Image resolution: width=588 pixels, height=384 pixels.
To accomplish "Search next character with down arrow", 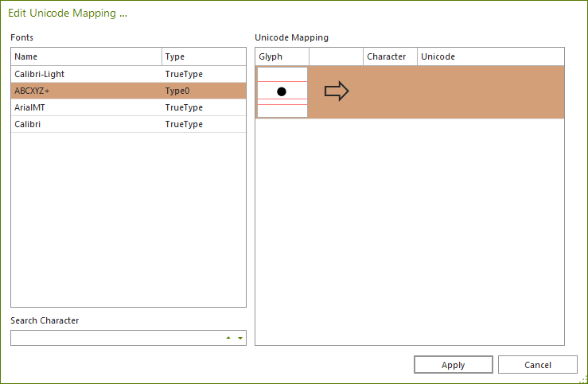I will click(240, 338).
